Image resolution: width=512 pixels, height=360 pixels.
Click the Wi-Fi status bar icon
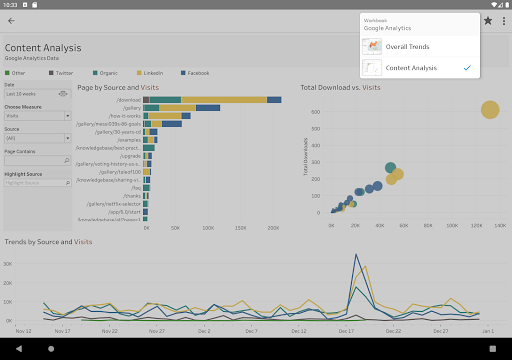coord(494,5)
